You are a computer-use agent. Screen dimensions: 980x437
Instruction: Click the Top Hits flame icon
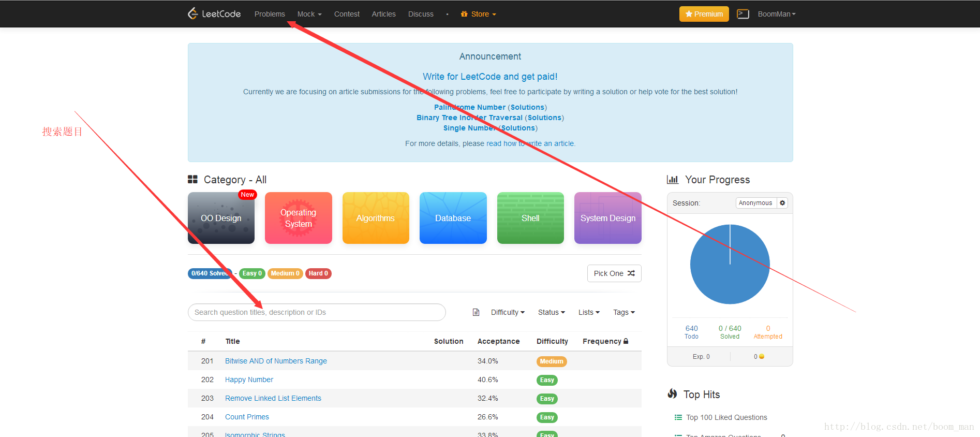(x=672, y=394)
